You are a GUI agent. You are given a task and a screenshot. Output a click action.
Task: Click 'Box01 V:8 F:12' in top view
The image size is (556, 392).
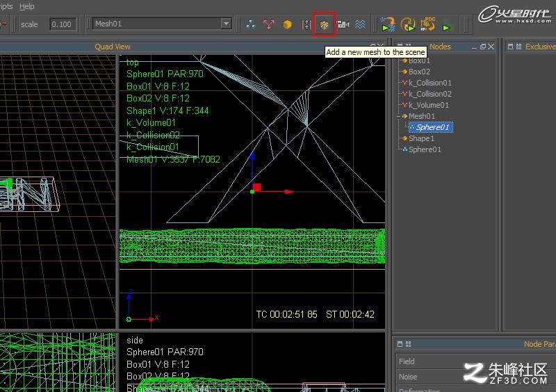coord(158,86)
